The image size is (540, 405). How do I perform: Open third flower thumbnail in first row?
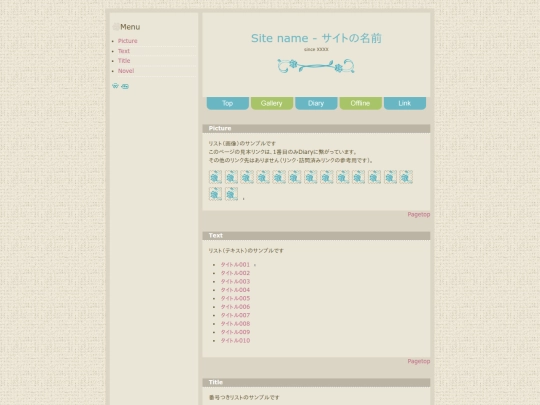(247, 177)
